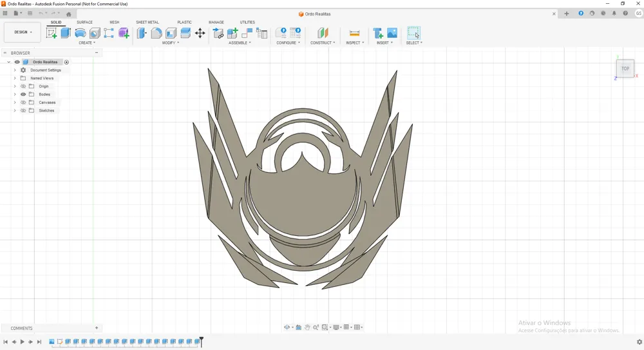
Task: Click the Look At icon
Action: point(299,327)
